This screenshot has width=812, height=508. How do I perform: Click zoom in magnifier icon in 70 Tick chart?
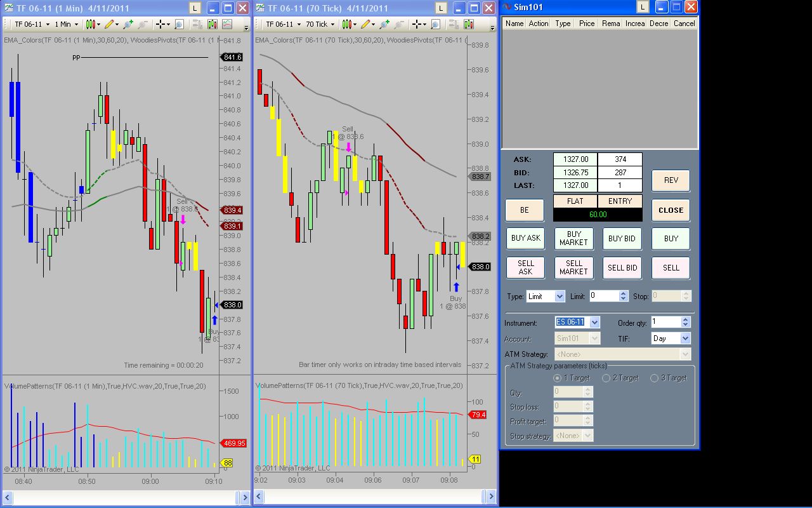tap(384, 24)
